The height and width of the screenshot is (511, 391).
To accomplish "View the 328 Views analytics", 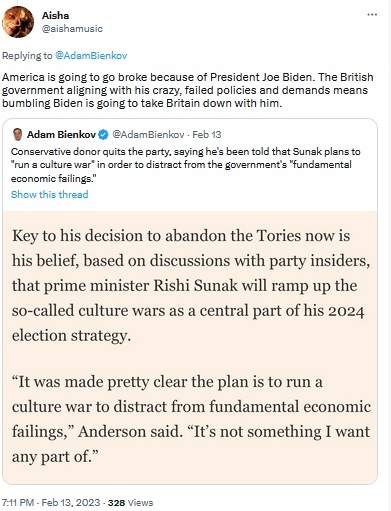I will click(131, 503).
